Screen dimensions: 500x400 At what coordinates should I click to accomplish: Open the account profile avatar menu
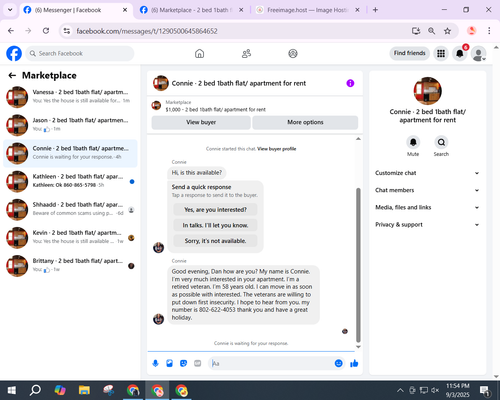[478, 54]
